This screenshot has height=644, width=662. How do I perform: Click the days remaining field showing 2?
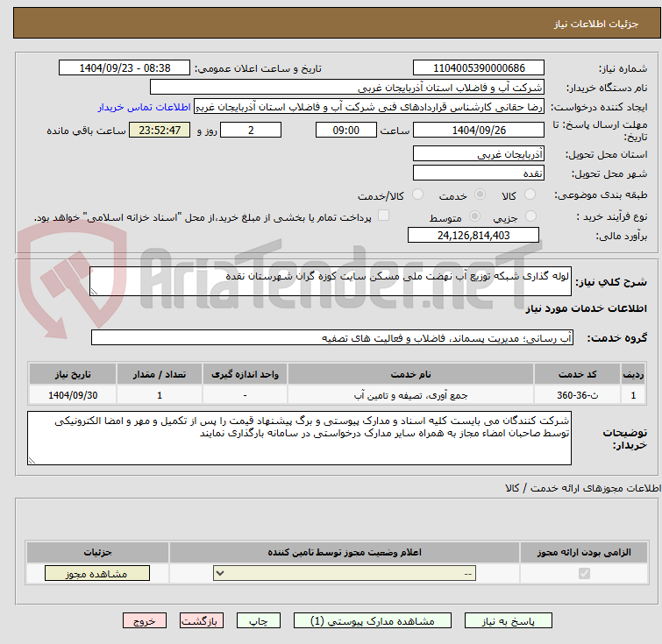pos(251,130)
